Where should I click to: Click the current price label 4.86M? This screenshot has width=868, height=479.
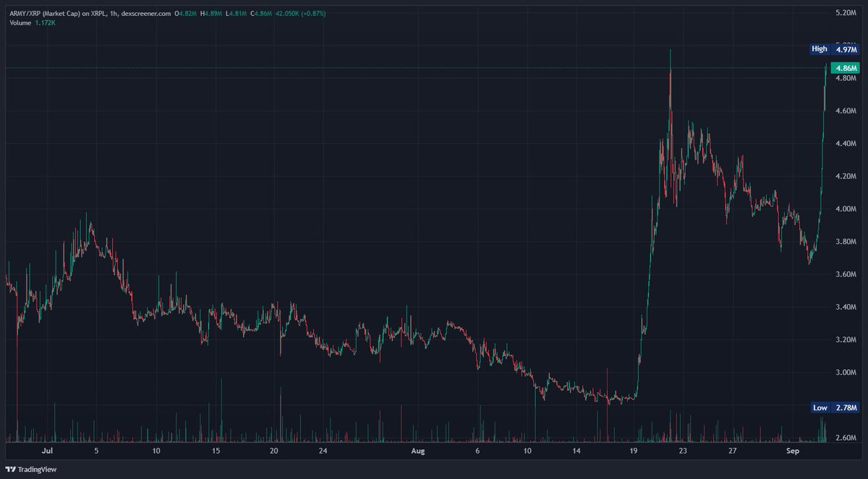846,68
